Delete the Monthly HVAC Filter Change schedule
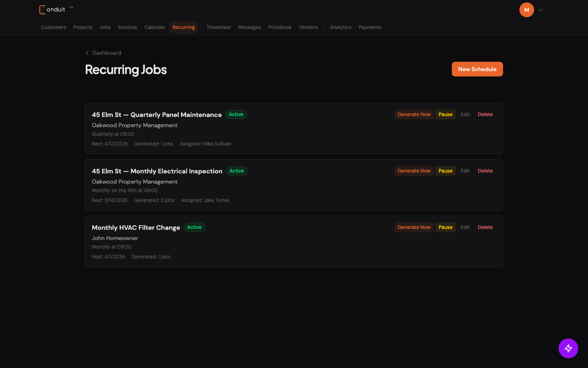 (x=485, y=227)
